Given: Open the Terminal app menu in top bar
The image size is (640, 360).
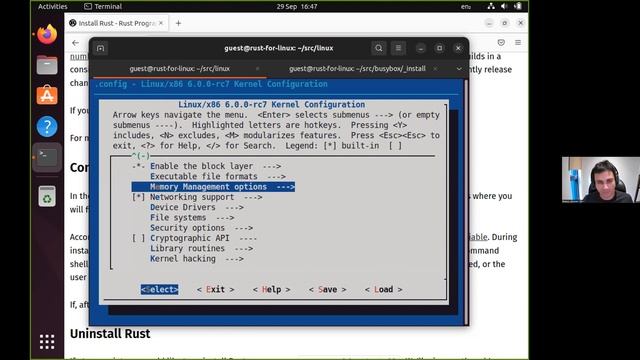Looking at the screenshot, I should pos(103,6).
